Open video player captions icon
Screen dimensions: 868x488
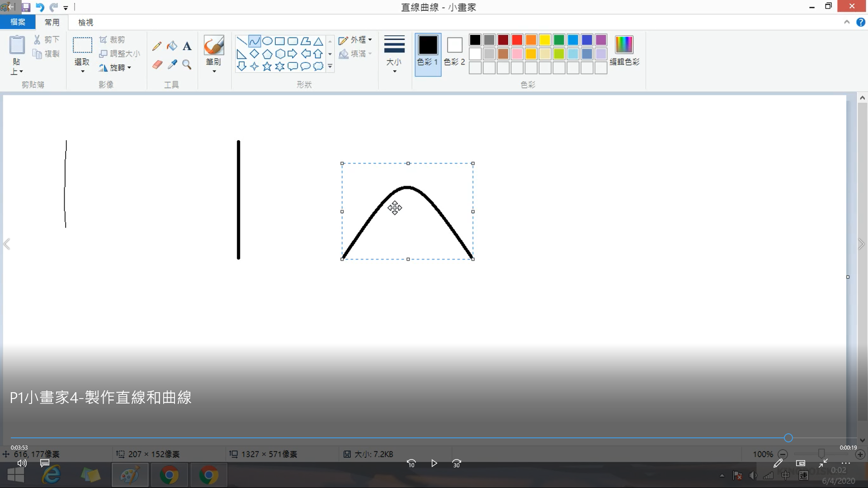[44, 463]
